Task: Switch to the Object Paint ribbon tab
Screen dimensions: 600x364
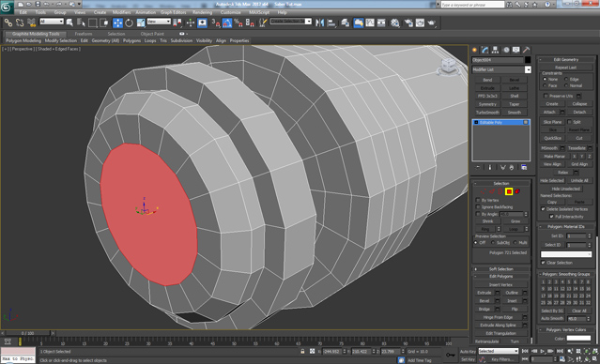Action: 152,34
